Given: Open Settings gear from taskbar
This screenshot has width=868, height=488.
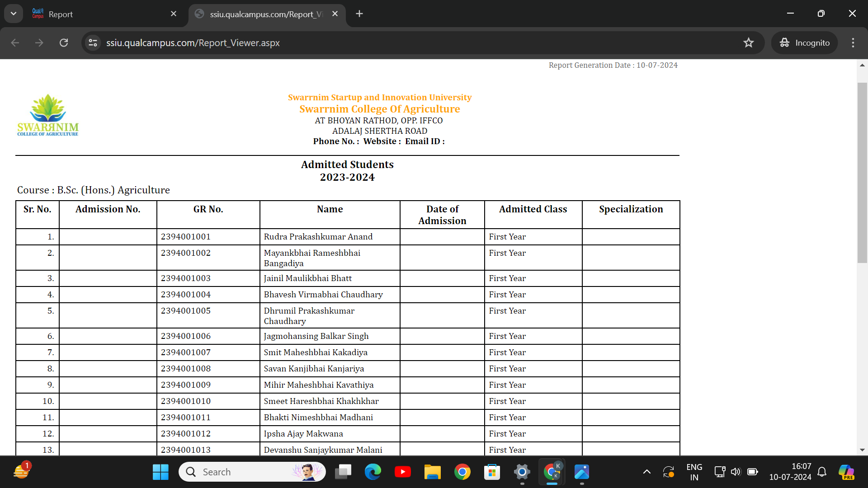Looking at the screenshot, I should coord(522,472).
